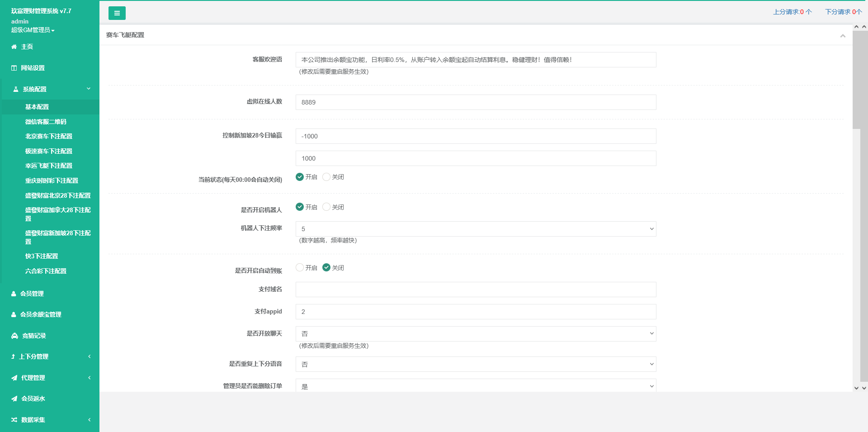Open the 超级GM管理员 user dropdown

33,30
